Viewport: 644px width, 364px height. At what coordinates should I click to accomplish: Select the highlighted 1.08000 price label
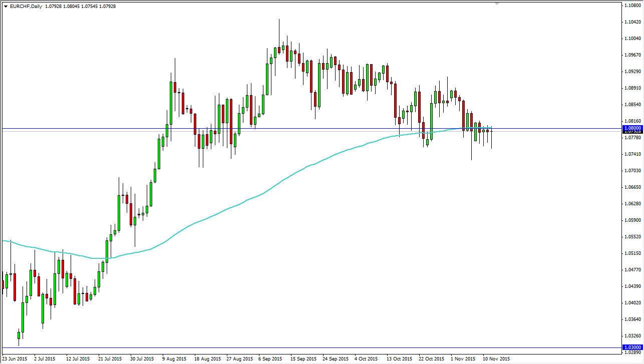pyautogui.click(x=632, y=128)
